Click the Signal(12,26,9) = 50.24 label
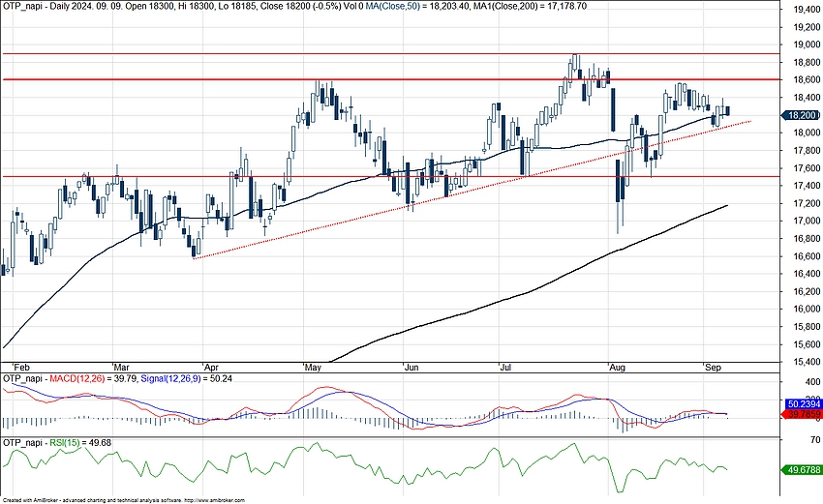 tap(186, 378)
